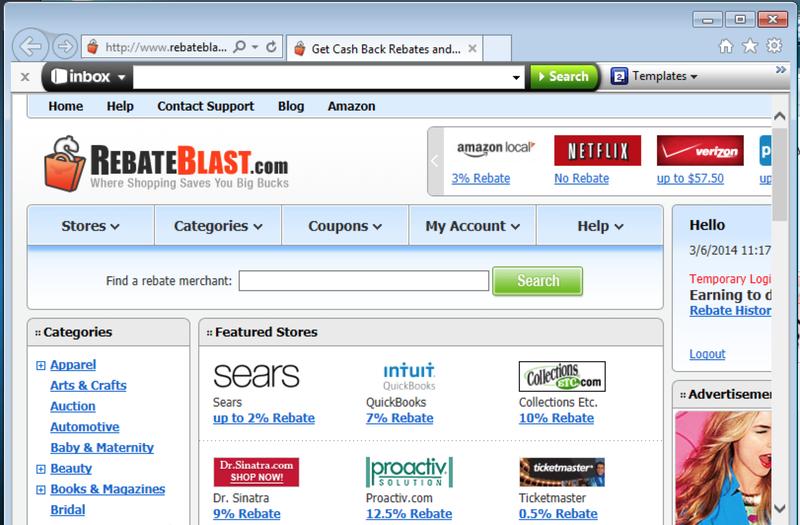The height and width of the screenshot is (525, 800).
Task: Open the Coupons dropdown menu
Action: pyautogui.click(x=345, y=226)
